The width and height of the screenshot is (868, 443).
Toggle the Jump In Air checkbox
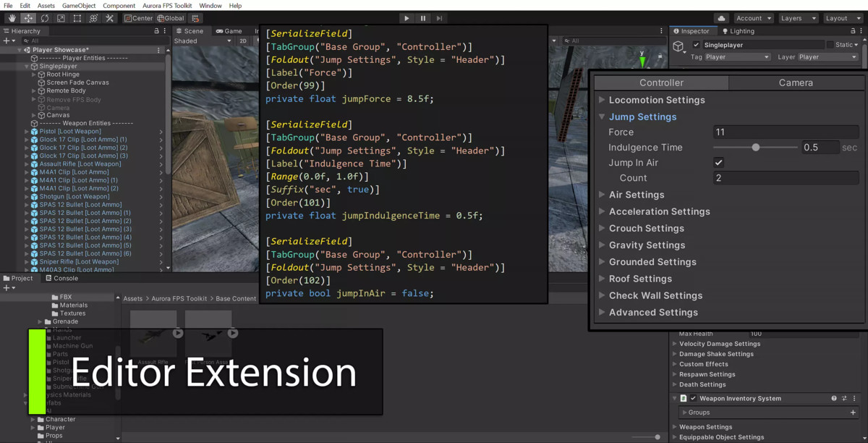pyautogui.click(x=718, y=163)
